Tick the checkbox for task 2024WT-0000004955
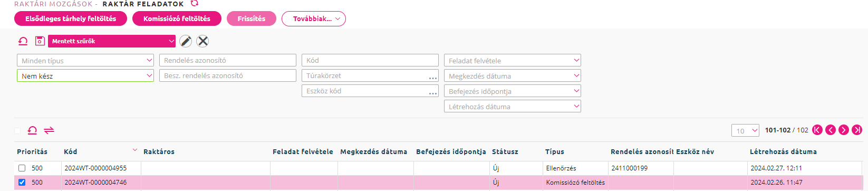This screenshot has height=191, width=868. tap(22, 168)
